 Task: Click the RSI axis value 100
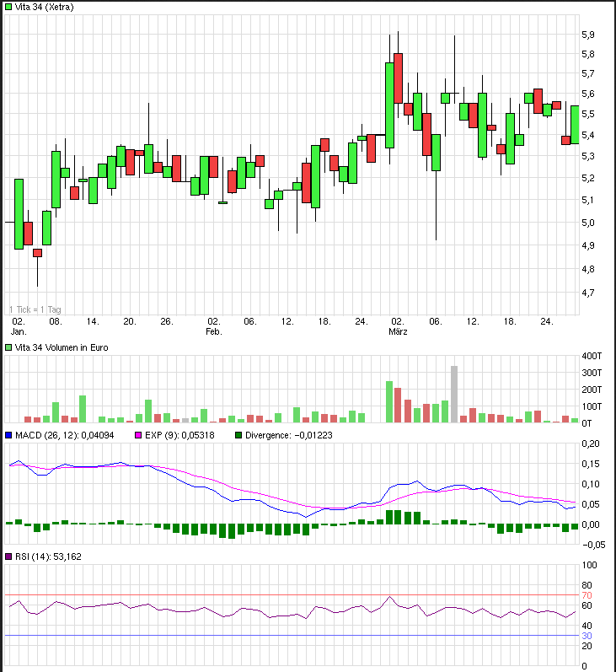click(589, 565)
